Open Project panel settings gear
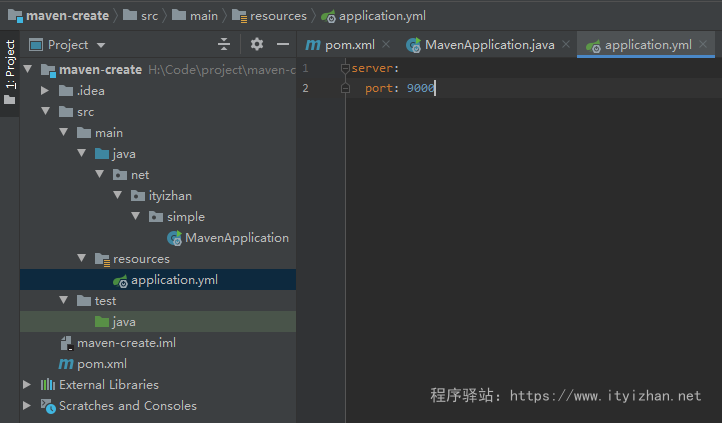The image size is (722, 423). (256, 44)
